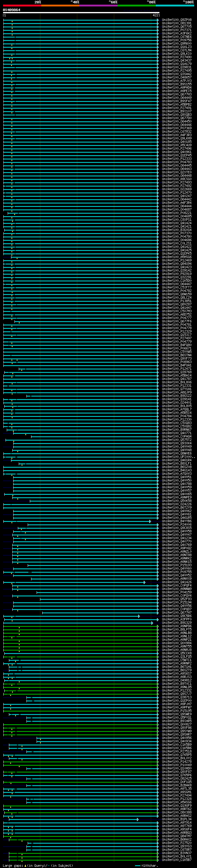Click the UniRef100_C6TLM4 label
The width and height of the screenshot is (197, 868).
(x=177, y=50)
